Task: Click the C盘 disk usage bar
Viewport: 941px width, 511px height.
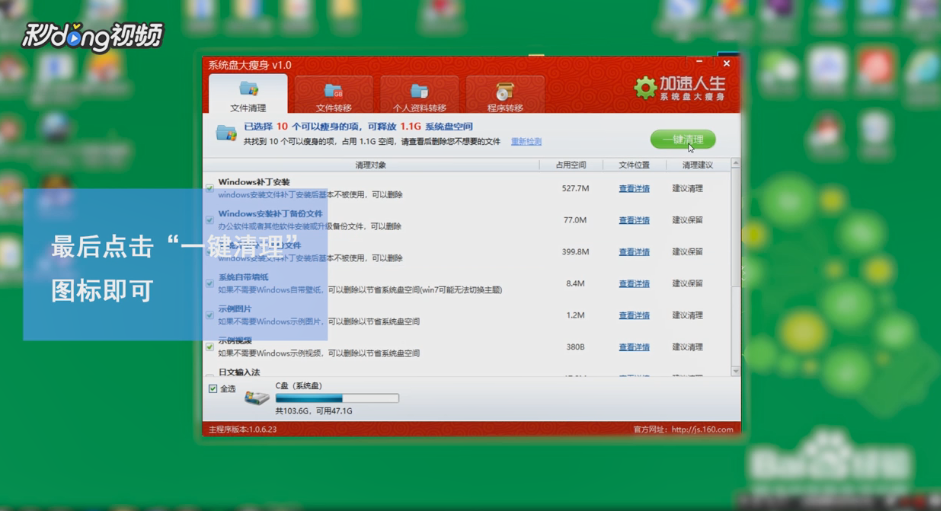Action: [337, 398]
